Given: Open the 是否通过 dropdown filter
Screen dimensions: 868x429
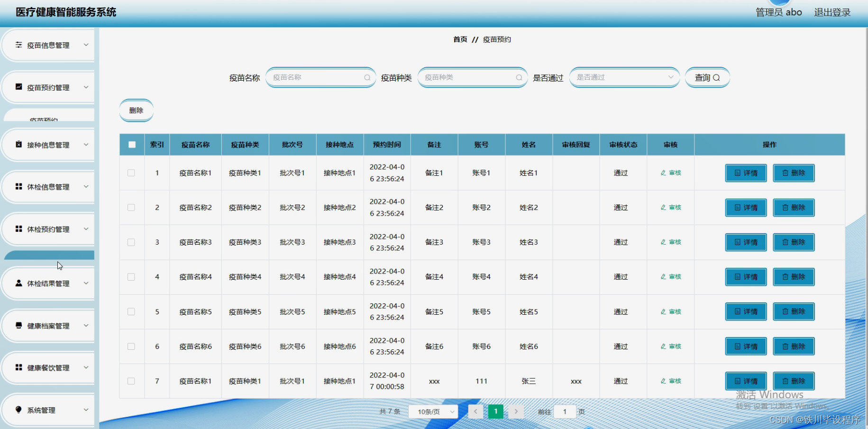Looking at the screenshot, I should 624,77.
